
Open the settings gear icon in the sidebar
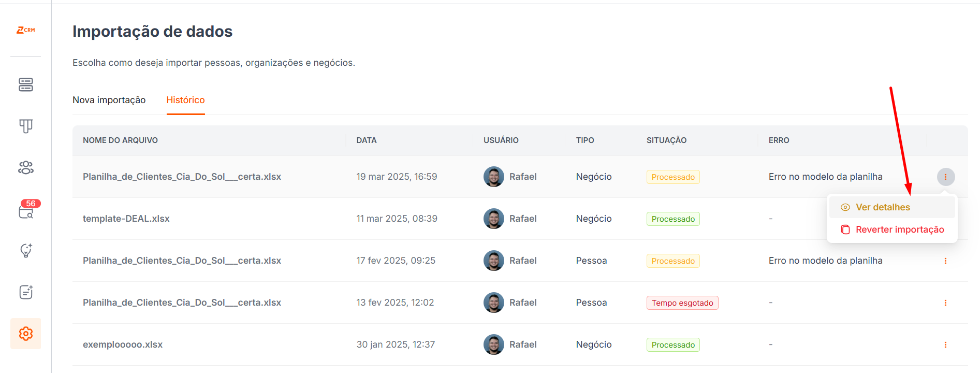point(26,334)
